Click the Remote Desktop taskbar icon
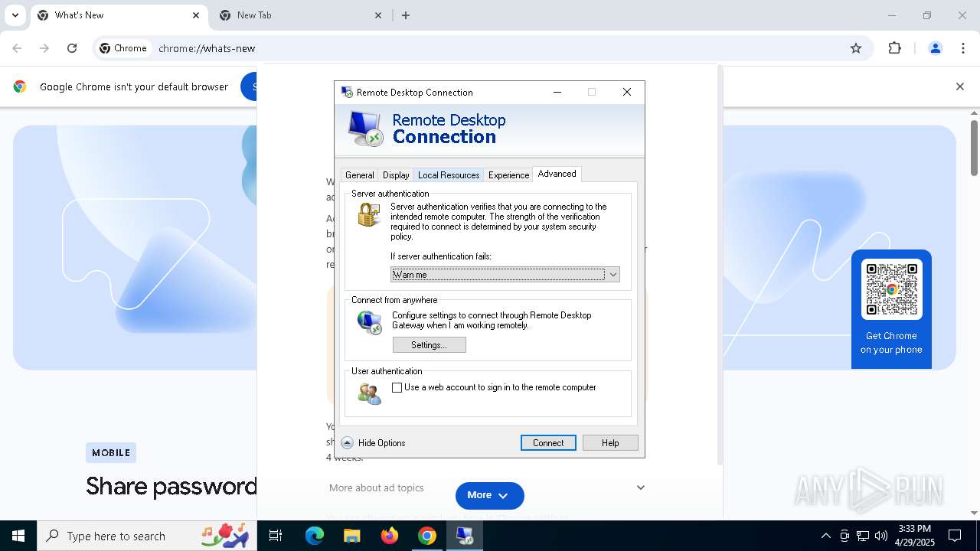Image resolution: width=980 pixels, height=551 pixels. [x=465, y=536]
